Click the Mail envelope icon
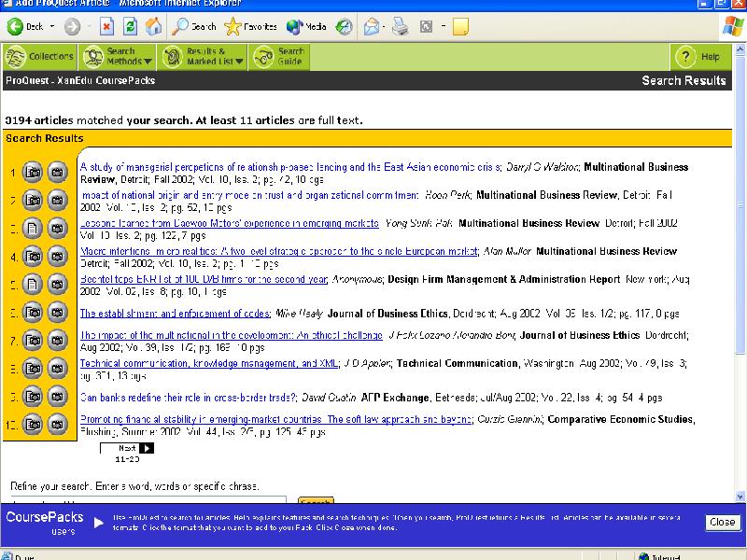This screenshot has width=747, height=560. pyautogui.click(x=371, y=27)
